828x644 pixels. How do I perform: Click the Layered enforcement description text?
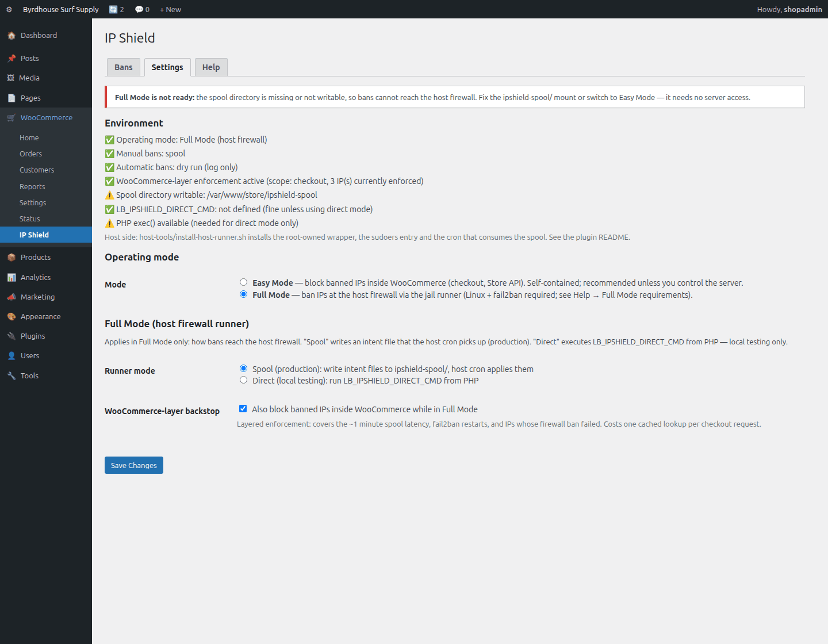499,424
